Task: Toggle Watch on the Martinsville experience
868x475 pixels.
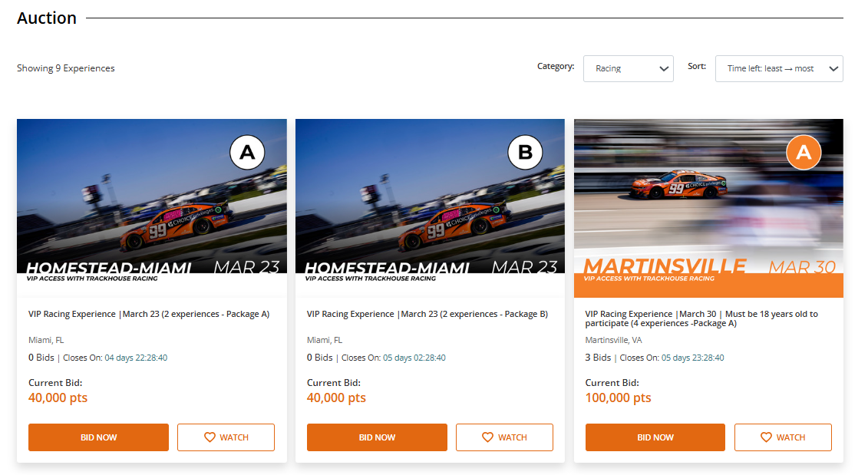Action: click(x=783, y=437)
